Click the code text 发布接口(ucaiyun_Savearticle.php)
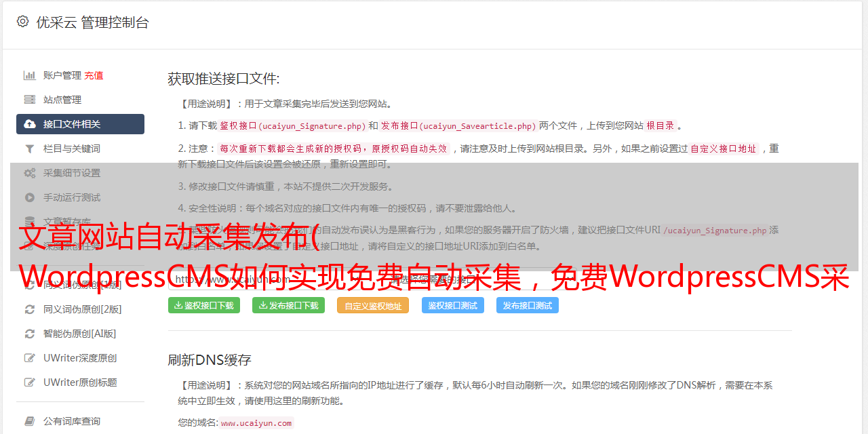This screenshot has height=434, width=868. coord(459,125)
